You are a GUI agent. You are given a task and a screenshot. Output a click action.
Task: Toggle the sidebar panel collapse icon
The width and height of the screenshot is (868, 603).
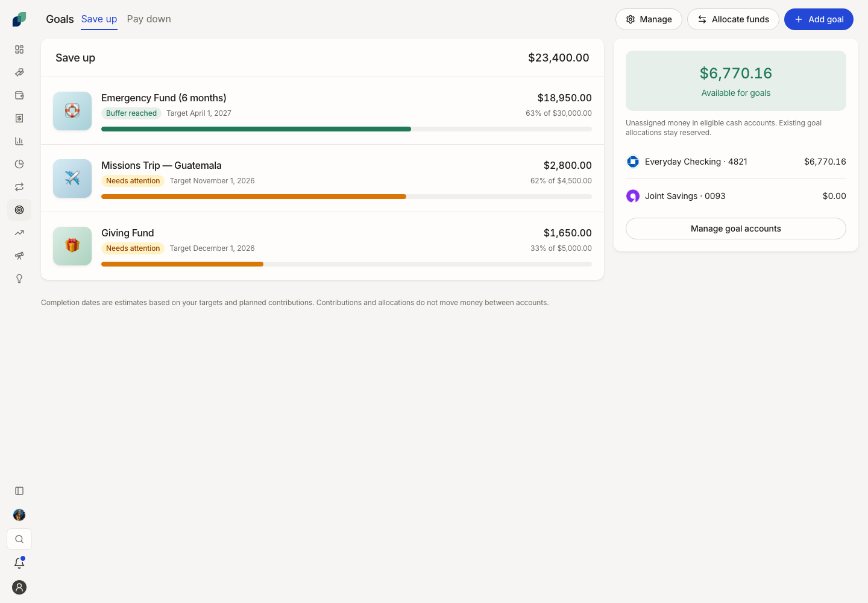[x=19, y=491]
